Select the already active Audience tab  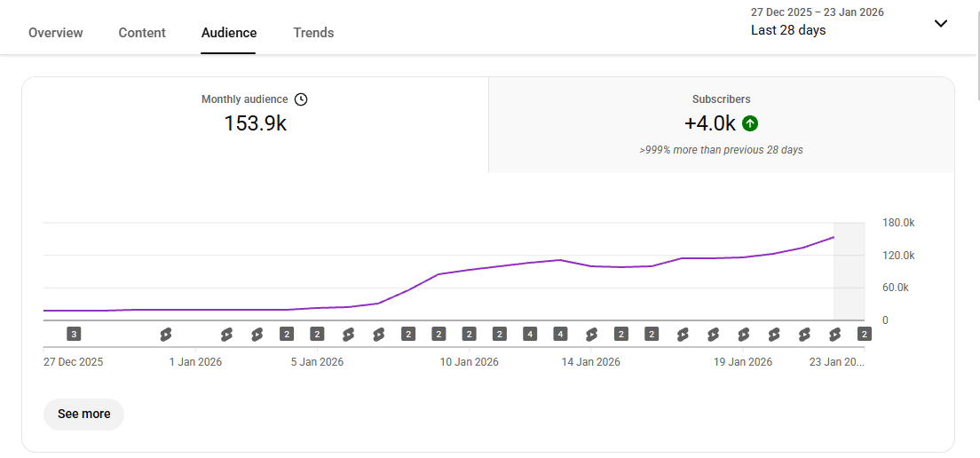[229, 33]
